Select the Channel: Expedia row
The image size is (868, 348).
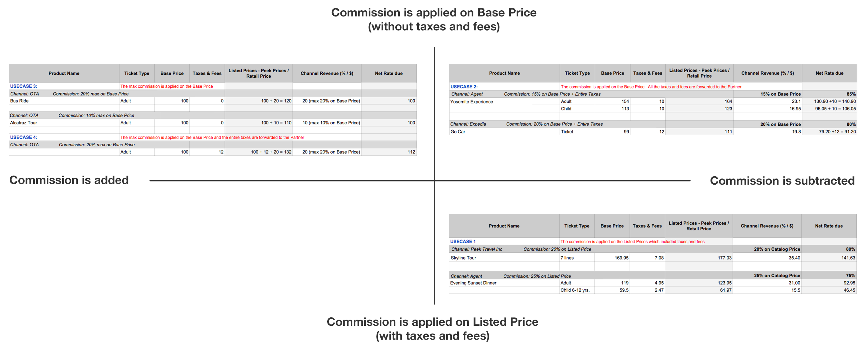tap(653, 124)
